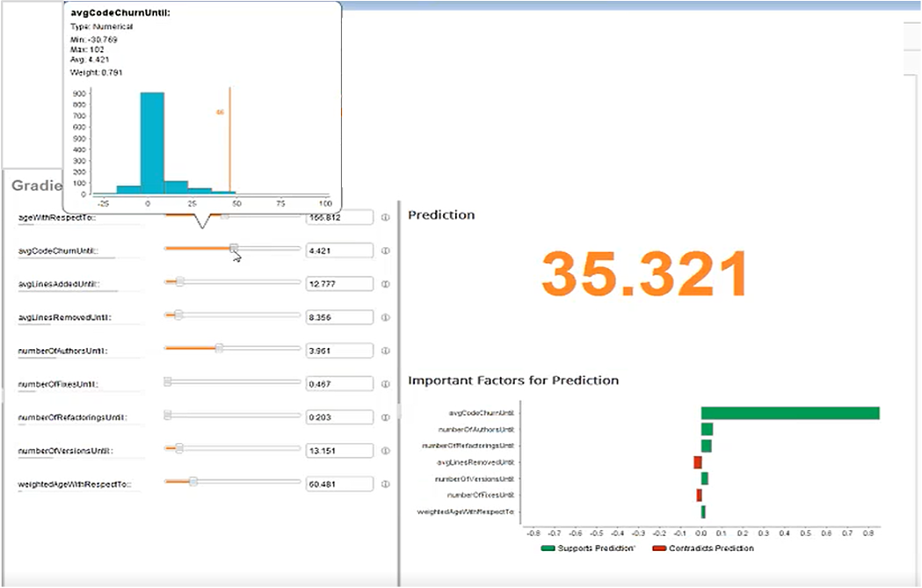The width and height of the screenshot is (922, 588).
Task: Click the long green avgCodeChurnUntil factor bar
Action: tap(789, 413)
